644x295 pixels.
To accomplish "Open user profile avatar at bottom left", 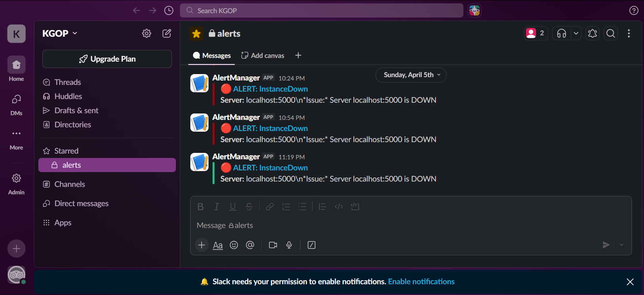I will tap(16, 275).
